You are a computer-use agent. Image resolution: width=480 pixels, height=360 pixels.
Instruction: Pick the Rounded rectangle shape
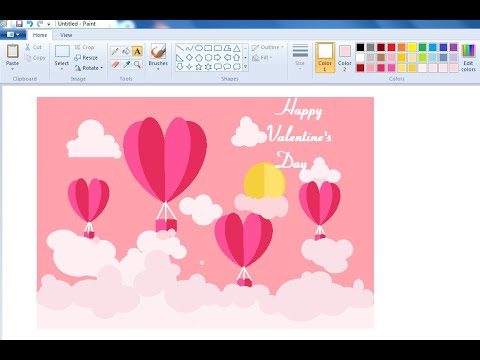coord(218,48)
